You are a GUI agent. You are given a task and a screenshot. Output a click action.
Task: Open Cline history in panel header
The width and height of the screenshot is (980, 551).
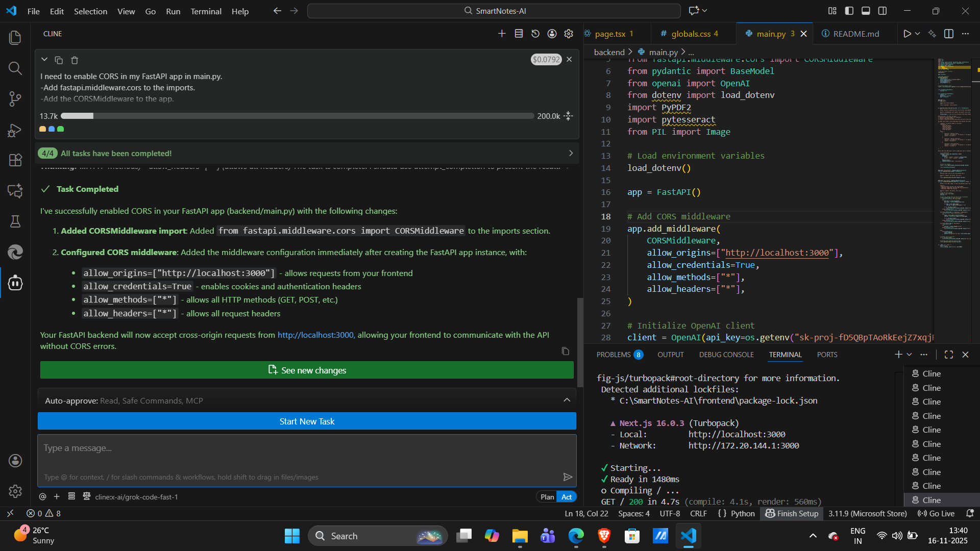(x=535, y=34)
